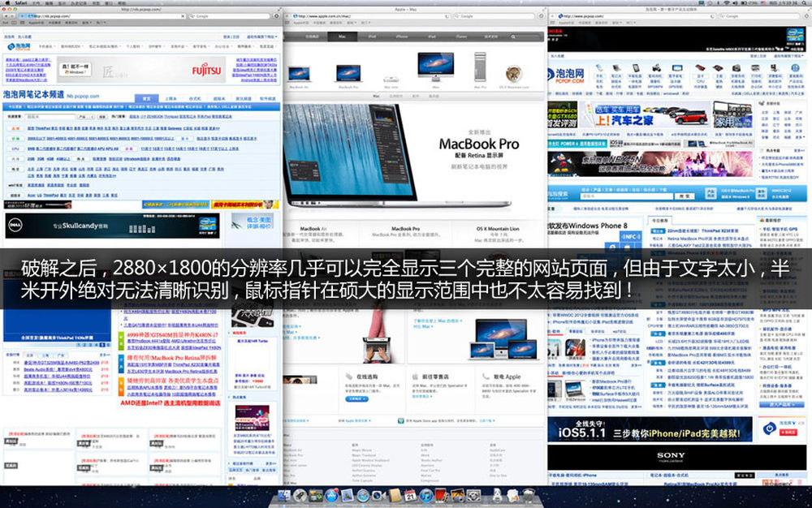Open System Preferences gear in the Dock
Viewport: 812px width, 508px height.
(473, 496)
